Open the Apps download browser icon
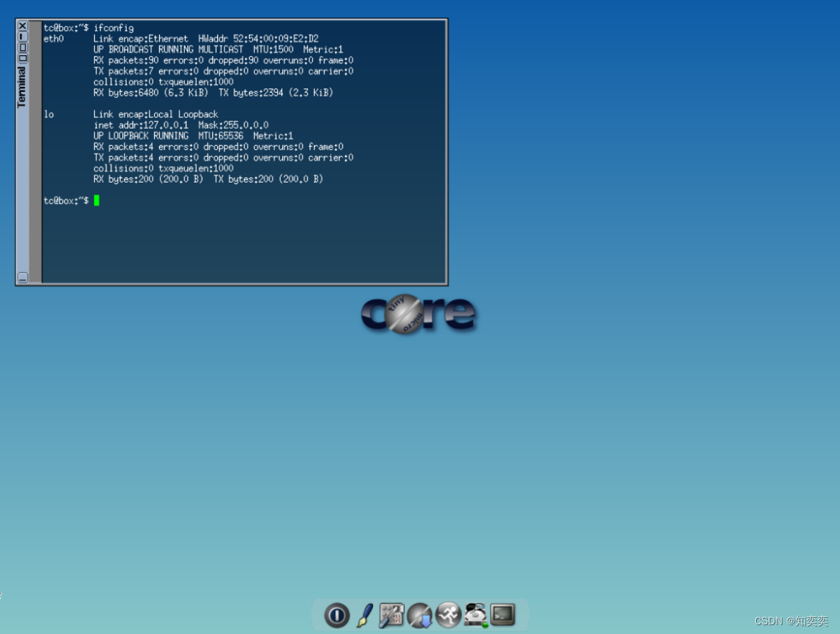Screen dimensions: 840x634 tap(419, 616)
